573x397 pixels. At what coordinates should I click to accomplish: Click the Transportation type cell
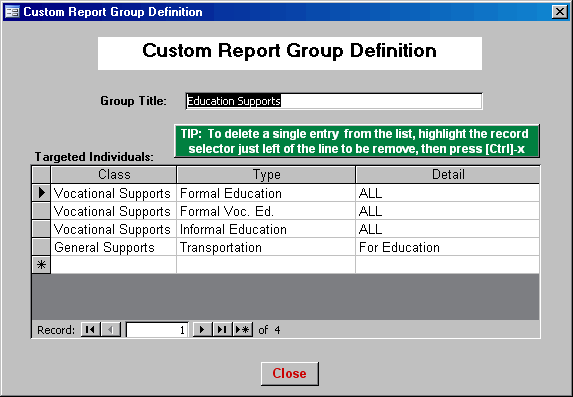click(266, 247)
